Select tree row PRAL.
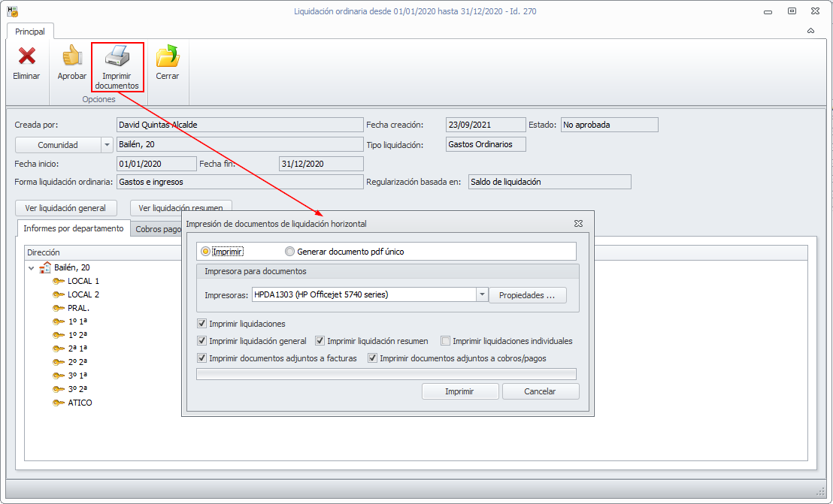Viewport: 833px width, 504px height. 79,308
